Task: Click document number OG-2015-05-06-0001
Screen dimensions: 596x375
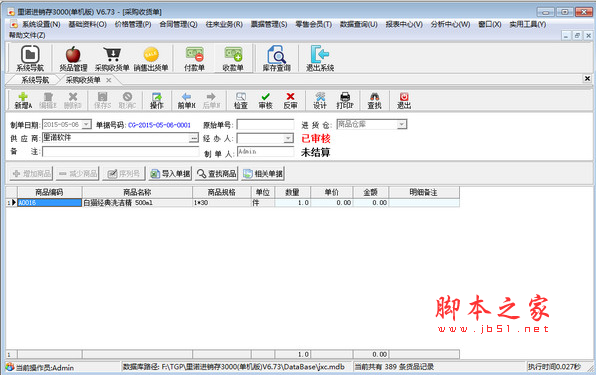Action: pyautogui.click(x=159, y=125)
